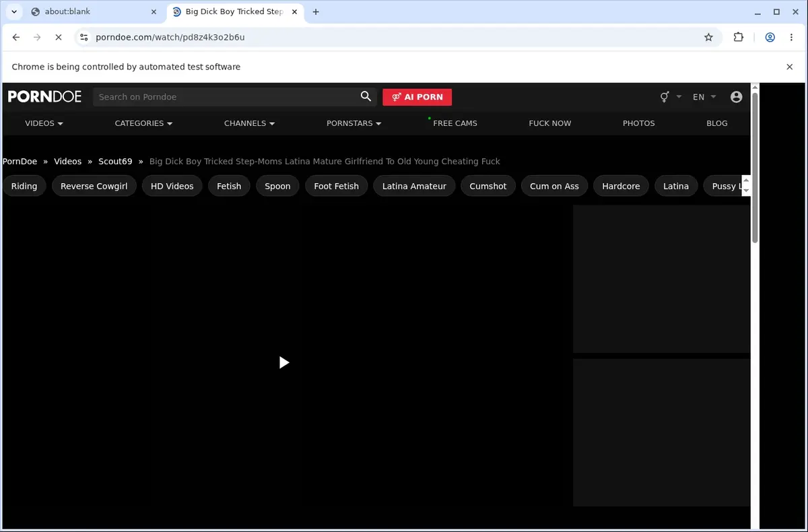Select the Foot Fetish tag chip
This screenshot has width=808, height=532.
(x=336, y=186)
